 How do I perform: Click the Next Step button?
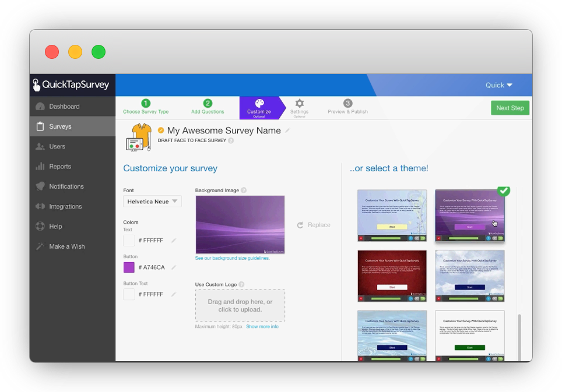click(x=510, y=108)
